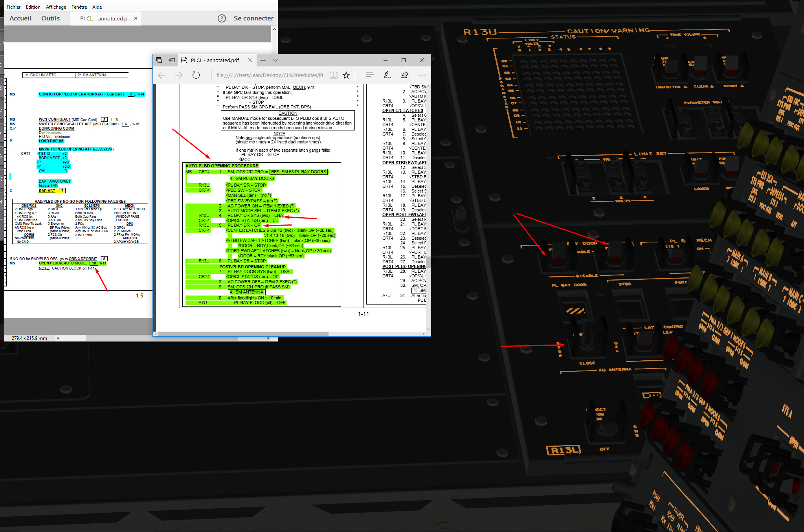Viewport: 804px width, 532px height.
Task: Open Adobe Reader help question mark
Action: 222,18
